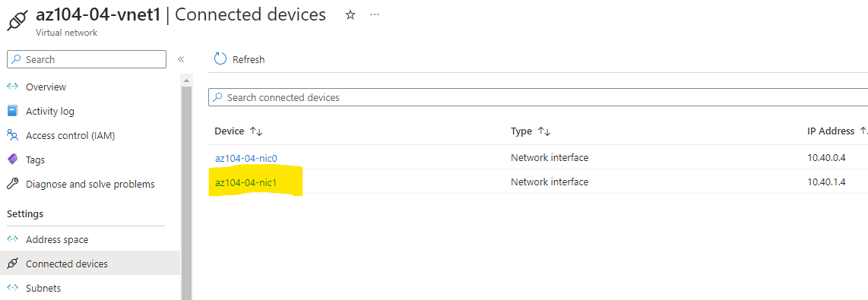
Task: Click the Subnets icon
Action: click(x=12, y=289)
